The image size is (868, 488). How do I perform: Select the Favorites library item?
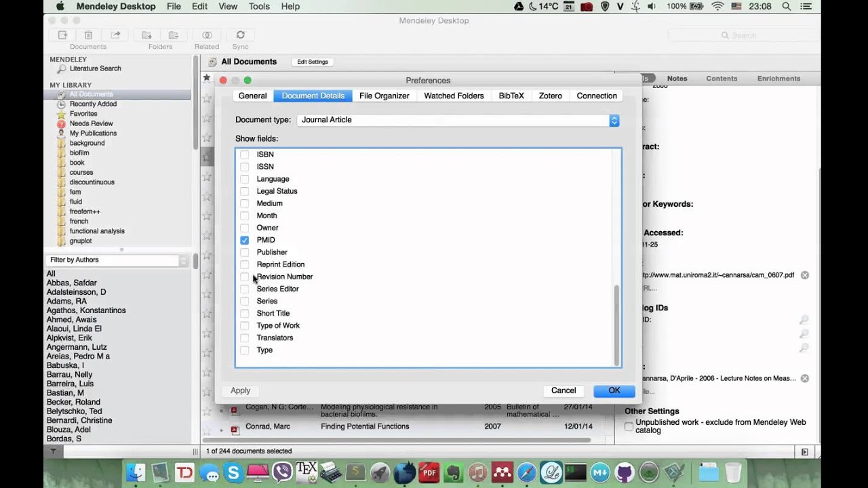83,114
